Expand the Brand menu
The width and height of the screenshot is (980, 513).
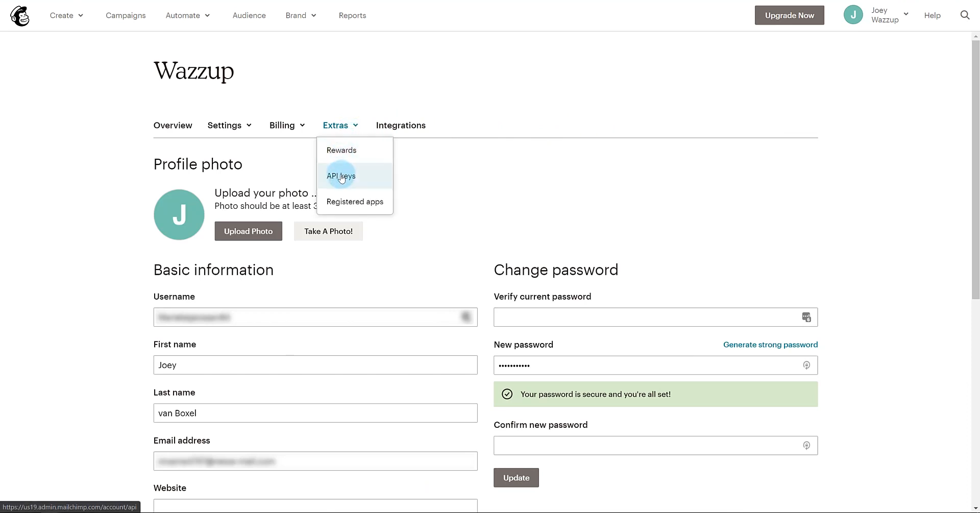click(x=301, y=15)
